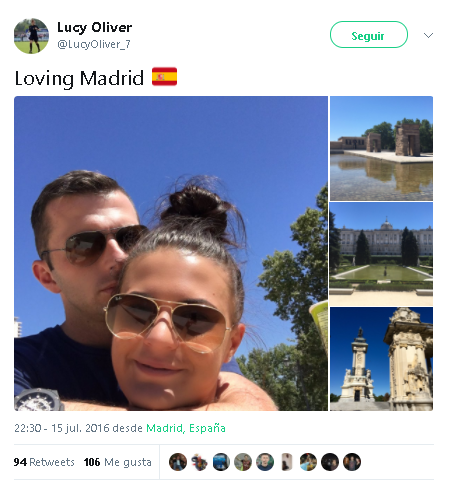Viewport: 453px width, 483px height.
Task: Click the Seguir follow button
Action: (369, 35)
